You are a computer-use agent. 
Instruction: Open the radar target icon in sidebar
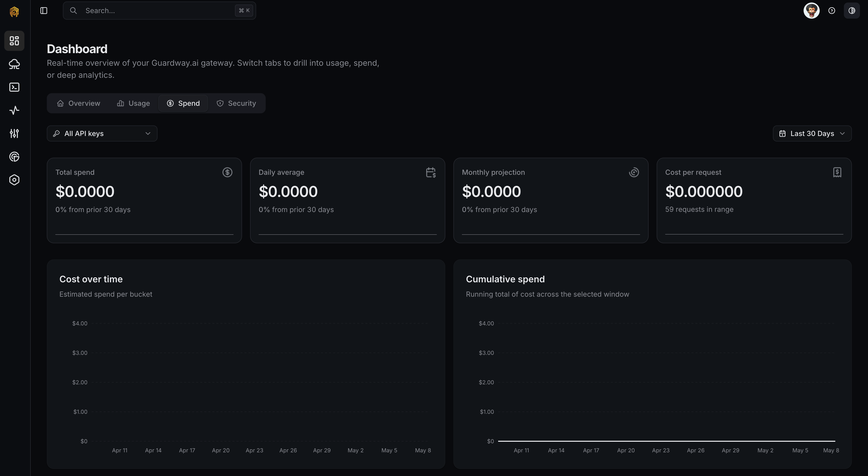14,157
